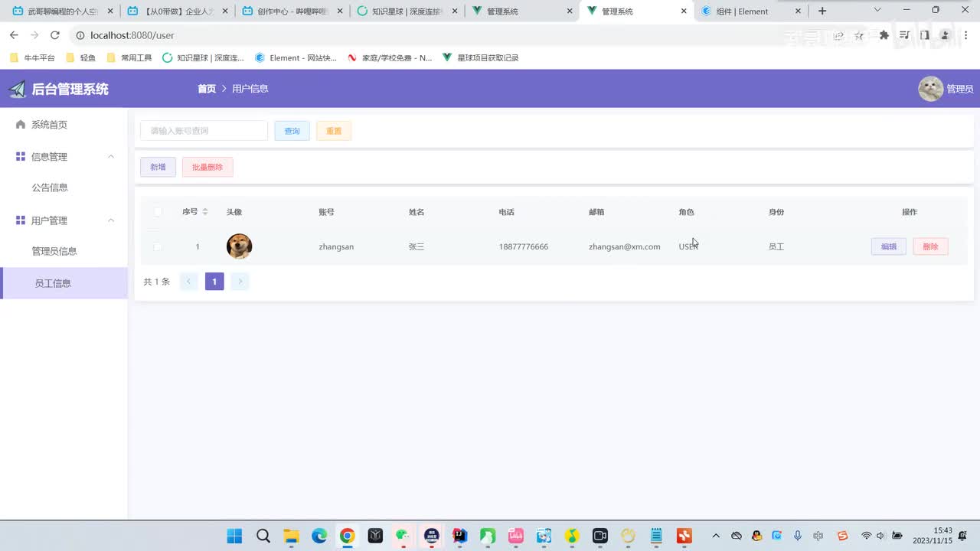Select page 1 in pagination

tap(214, 282)
